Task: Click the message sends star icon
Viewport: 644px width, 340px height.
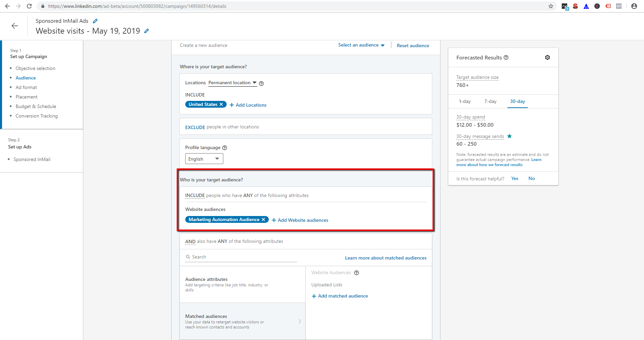Action: [x=509, y=136]
